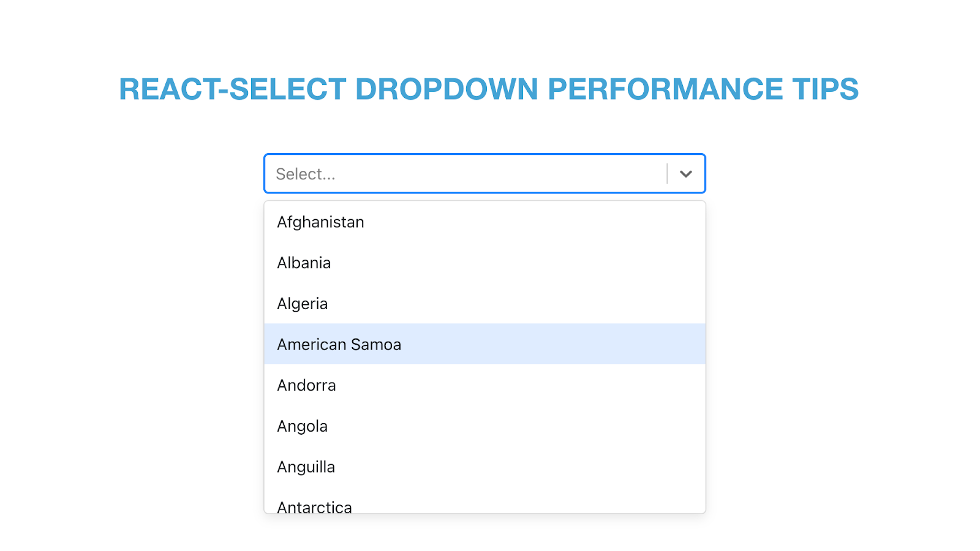Click the word PERFORMANCE in the heading

[x=665, y=89]
